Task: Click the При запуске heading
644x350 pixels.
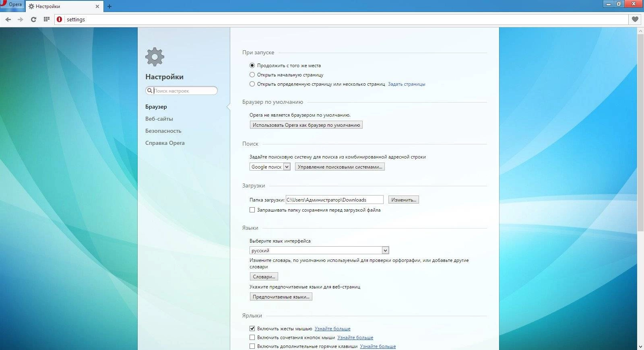Action: click(258, 52)
